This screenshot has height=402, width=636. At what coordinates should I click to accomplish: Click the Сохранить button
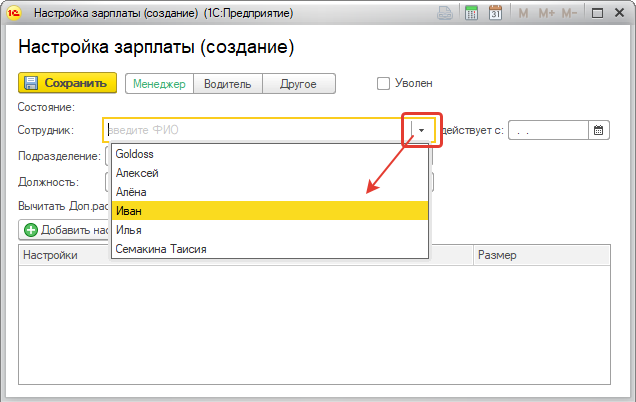(x=67, y=83)
